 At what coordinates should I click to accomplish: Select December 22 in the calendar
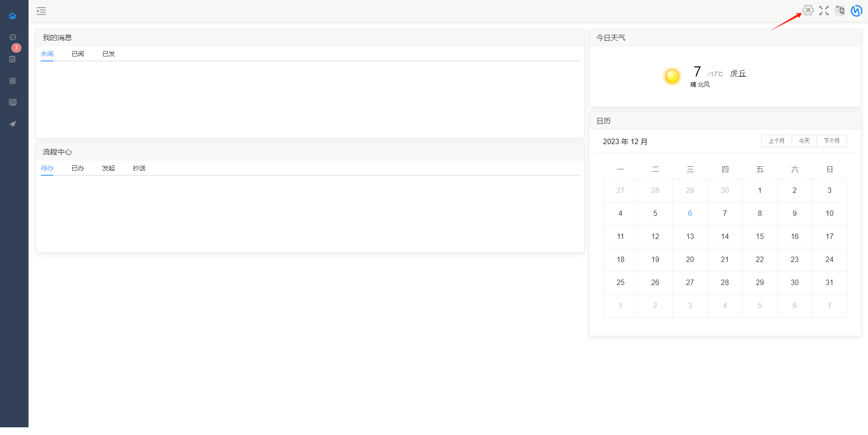pos(760,259)
